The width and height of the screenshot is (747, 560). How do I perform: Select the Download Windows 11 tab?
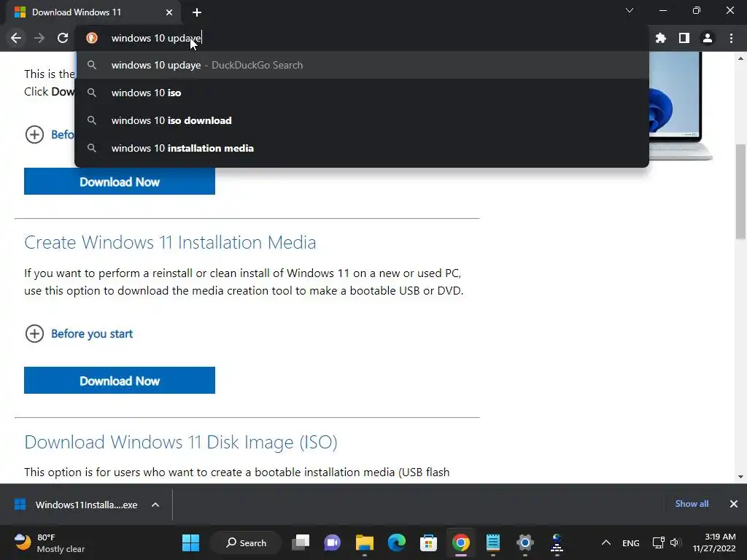pos(93,12)
